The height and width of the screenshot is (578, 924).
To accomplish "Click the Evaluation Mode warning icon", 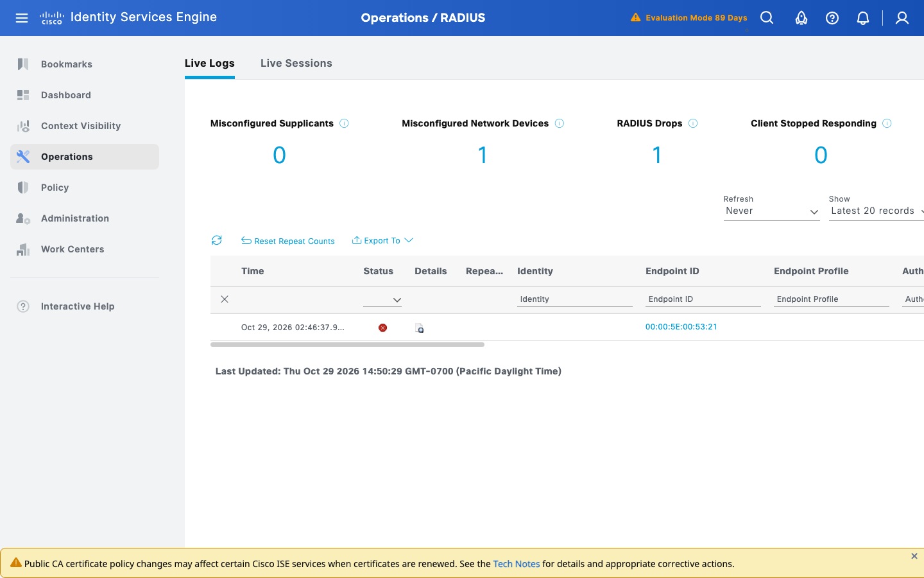I will tap(635, 17).
